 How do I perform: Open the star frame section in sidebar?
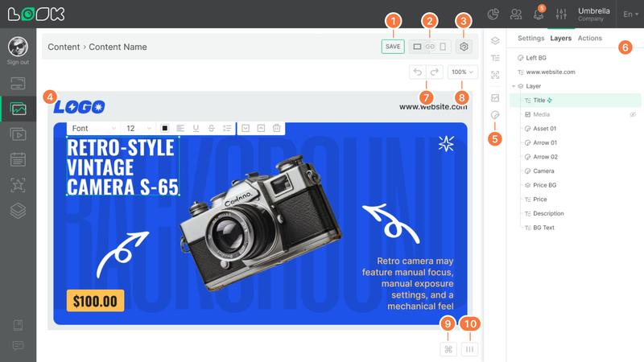[18, 185]
